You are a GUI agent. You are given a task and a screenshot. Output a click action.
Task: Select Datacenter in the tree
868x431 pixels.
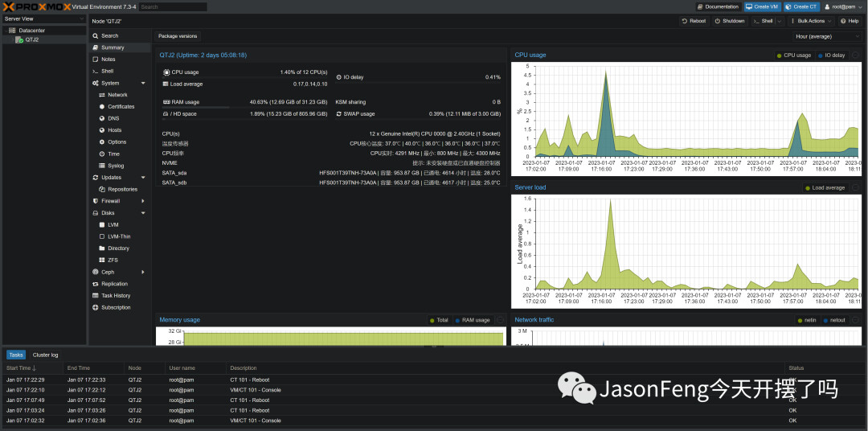click(31, 31)
